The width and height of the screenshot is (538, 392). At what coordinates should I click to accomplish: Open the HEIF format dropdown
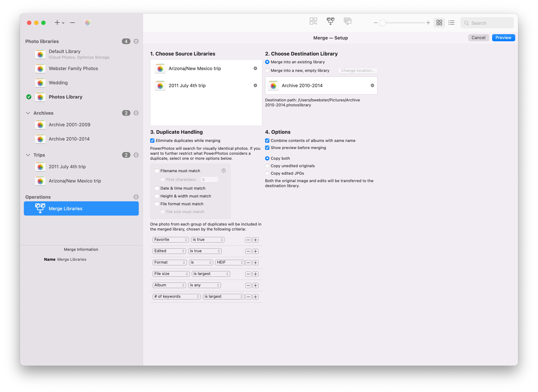click(x=230, y=263)
